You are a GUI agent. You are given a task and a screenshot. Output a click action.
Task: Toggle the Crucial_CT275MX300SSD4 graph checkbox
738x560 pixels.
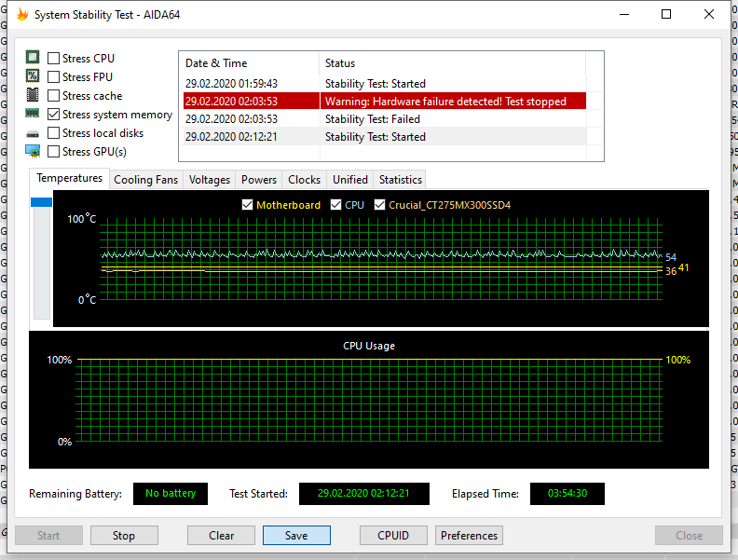tap(379, 205)
